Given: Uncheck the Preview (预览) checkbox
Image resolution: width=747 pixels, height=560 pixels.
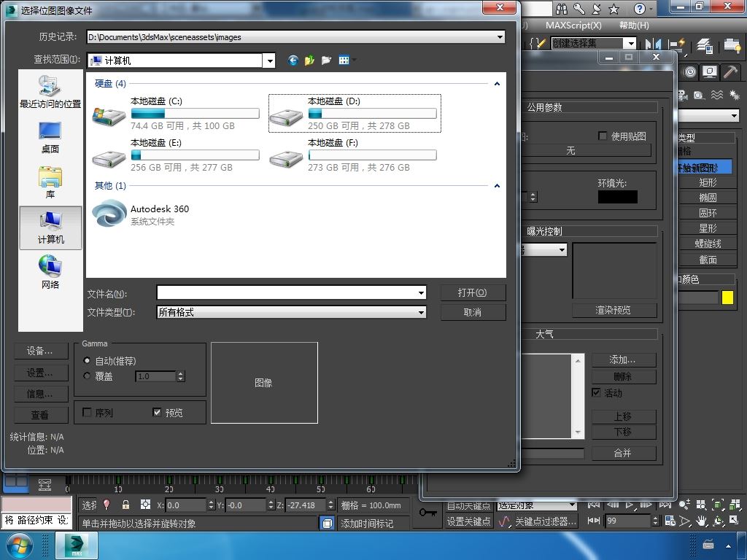Looking at the screenshot, I should tap(158, 413).
